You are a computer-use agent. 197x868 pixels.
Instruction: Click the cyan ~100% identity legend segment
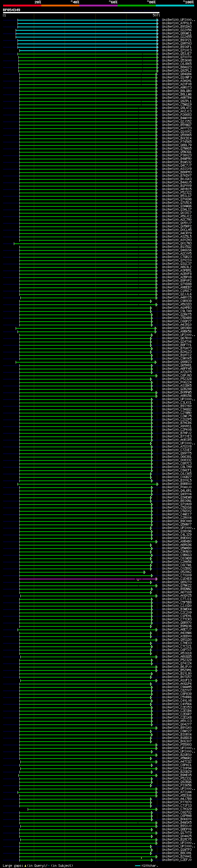175,6
